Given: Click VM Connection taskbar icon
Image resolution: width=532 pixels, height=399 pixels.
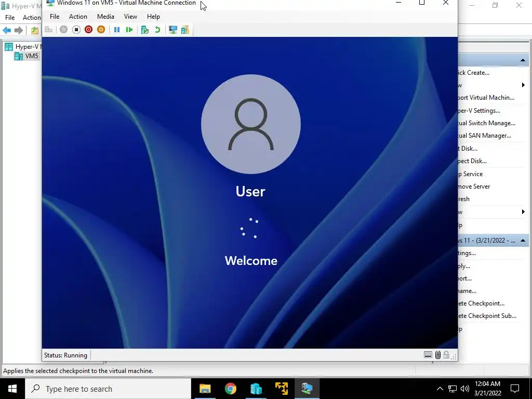Looking at the screenshot, I should coord(307,389).
